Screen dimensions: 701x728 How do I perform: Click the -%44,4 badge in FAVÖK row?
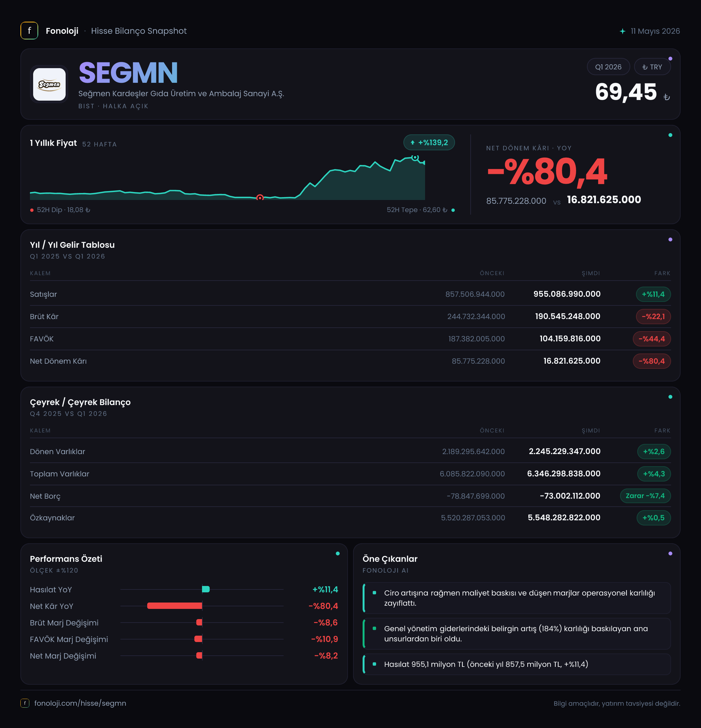click(x=652, y=339)
